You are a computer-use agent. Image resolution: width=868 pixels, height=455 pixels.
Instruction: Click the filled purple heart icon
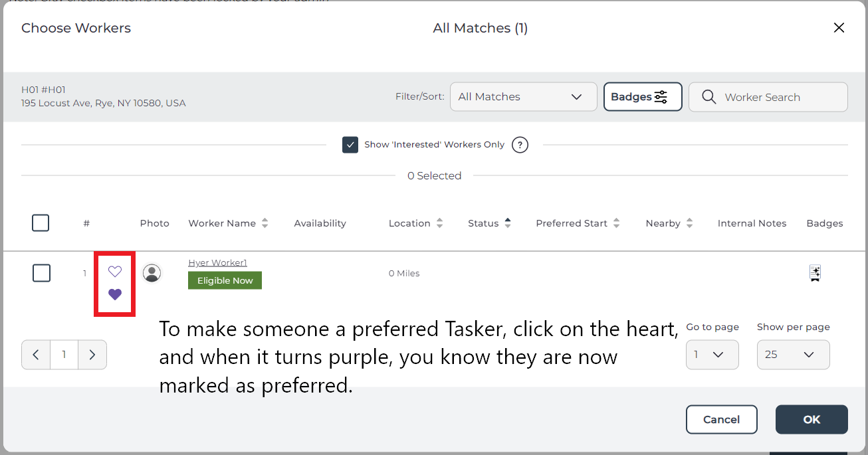tap(115, 294)
